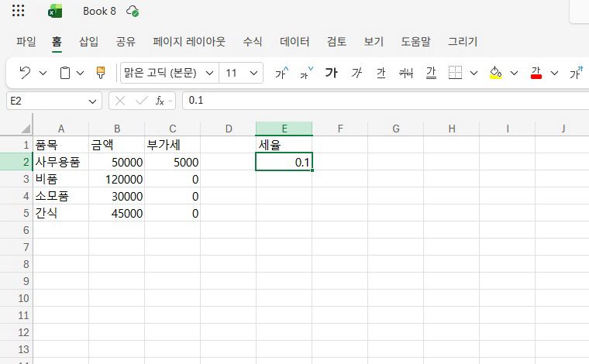Switch to the 페이지 레이아웃 tab
This screenshot has height=364, width=589.
click(189, 41)
